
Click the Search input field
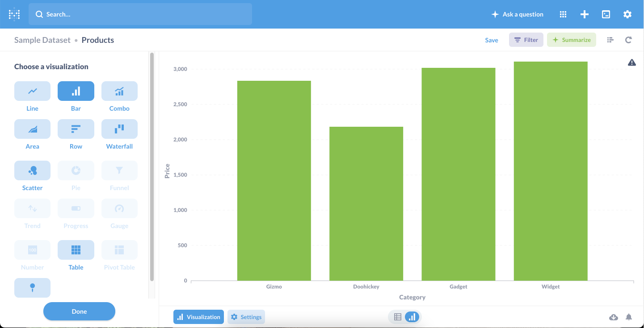[x=140, y=14]
